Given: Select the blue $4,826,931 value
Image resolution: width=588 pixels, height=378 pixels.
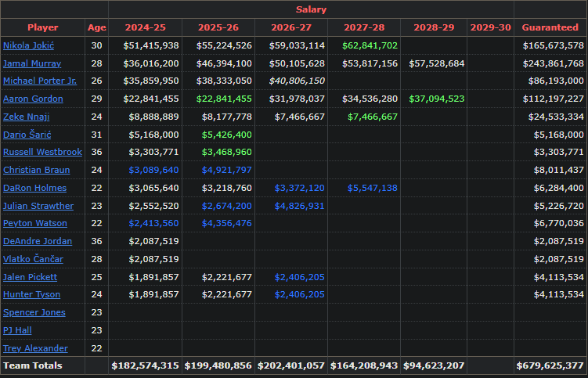Looking at the screenshot, I should point(300,206).
